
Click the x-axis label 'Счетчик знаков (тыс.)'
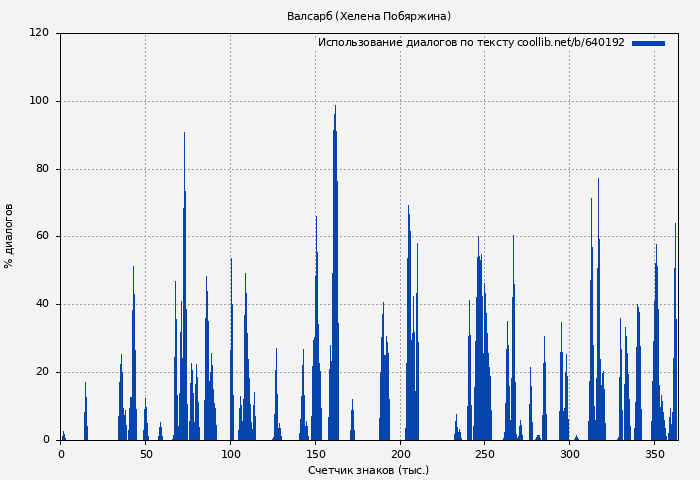[x=369, y=470]
